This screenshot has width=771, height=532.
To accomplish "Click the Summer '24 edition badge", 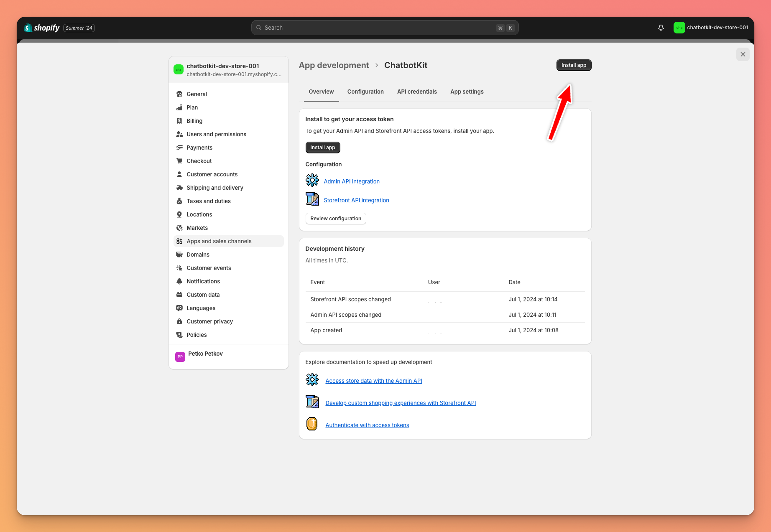I will point(79,28).
